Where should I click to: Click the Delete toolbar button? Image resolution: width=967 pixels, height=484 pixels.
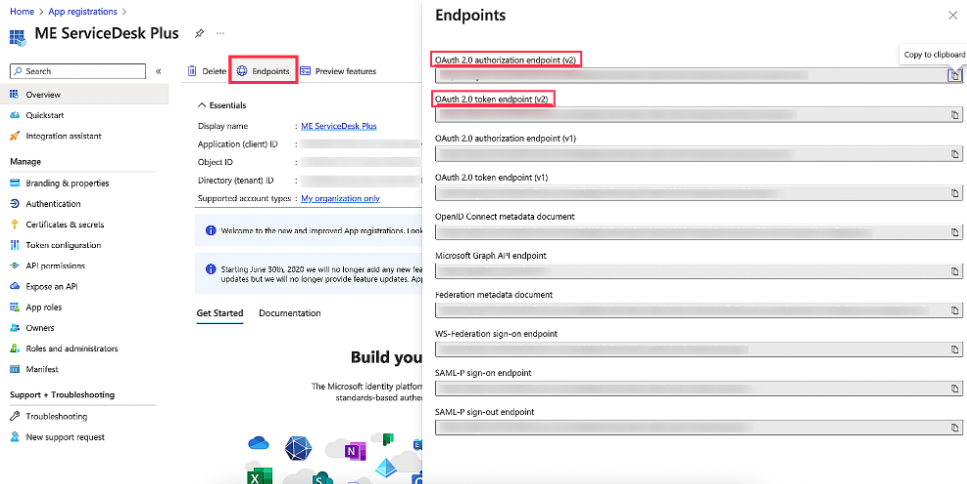click(x=207, y=71)
